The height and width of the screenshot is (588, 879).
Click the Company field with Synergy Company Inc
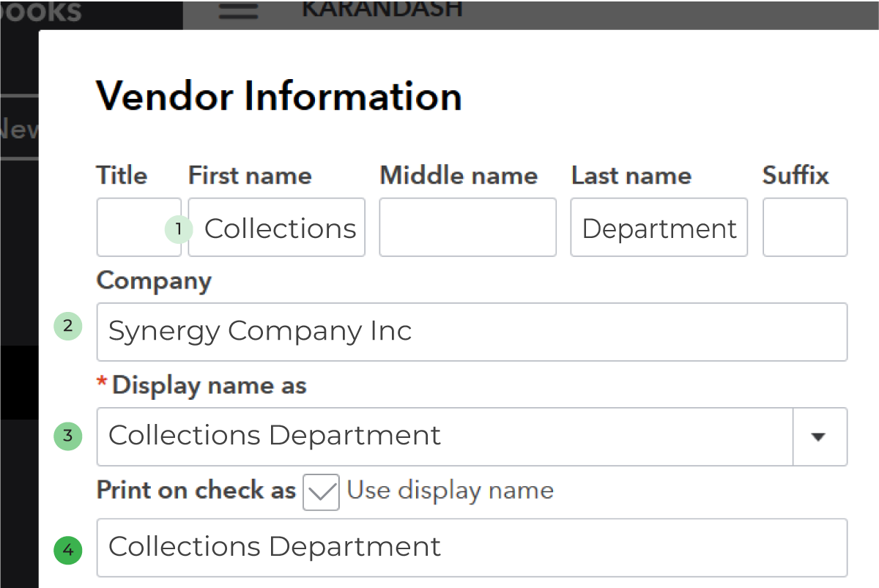(471, 332)
